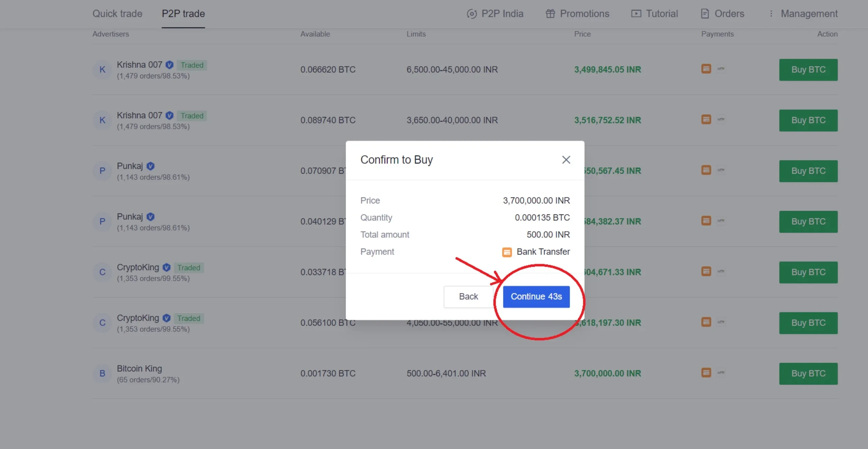Viewport: 868px width, 449px height.
Task: Click Bitcoin King avatar B
Action: 102,373
